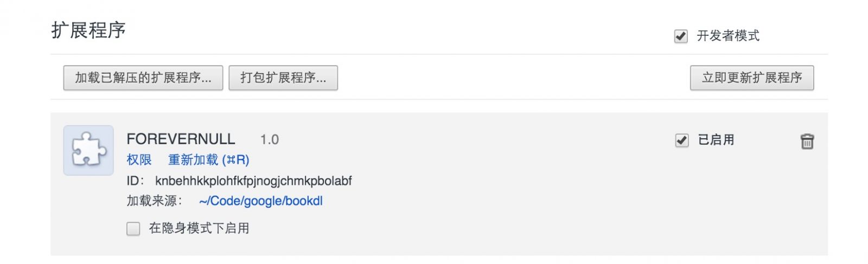Click the 扩展程序 page heading
868x264 pixels.
(x=88, y=30)
